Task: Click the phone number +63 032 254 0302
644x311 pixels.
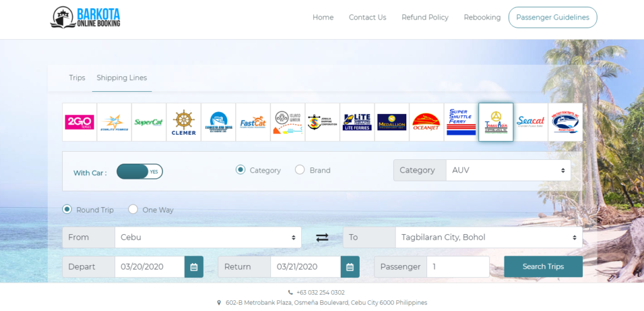Action: click(x=320, y=293)
